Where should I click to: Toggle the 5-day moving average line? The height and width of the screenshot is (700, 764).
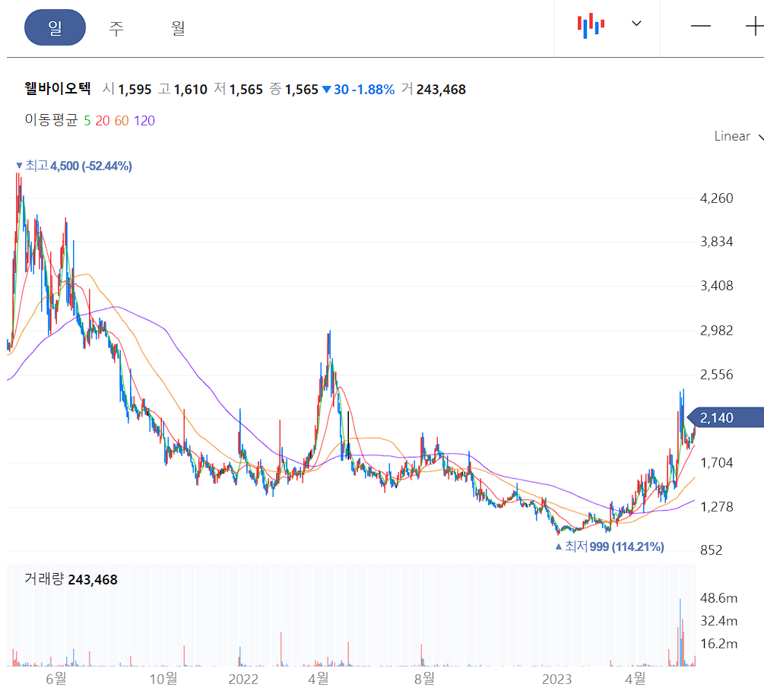click(87, 120)
